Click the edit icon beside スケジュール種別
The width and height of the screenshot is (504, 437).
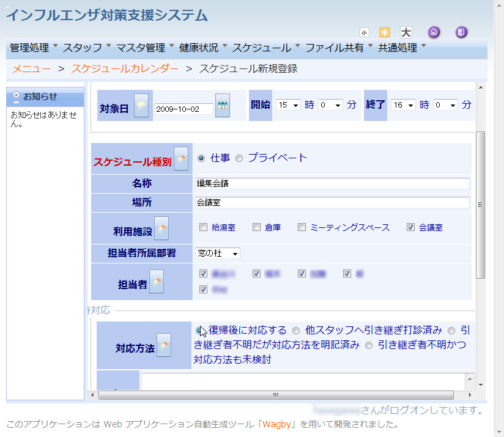(x=182, y=158)
